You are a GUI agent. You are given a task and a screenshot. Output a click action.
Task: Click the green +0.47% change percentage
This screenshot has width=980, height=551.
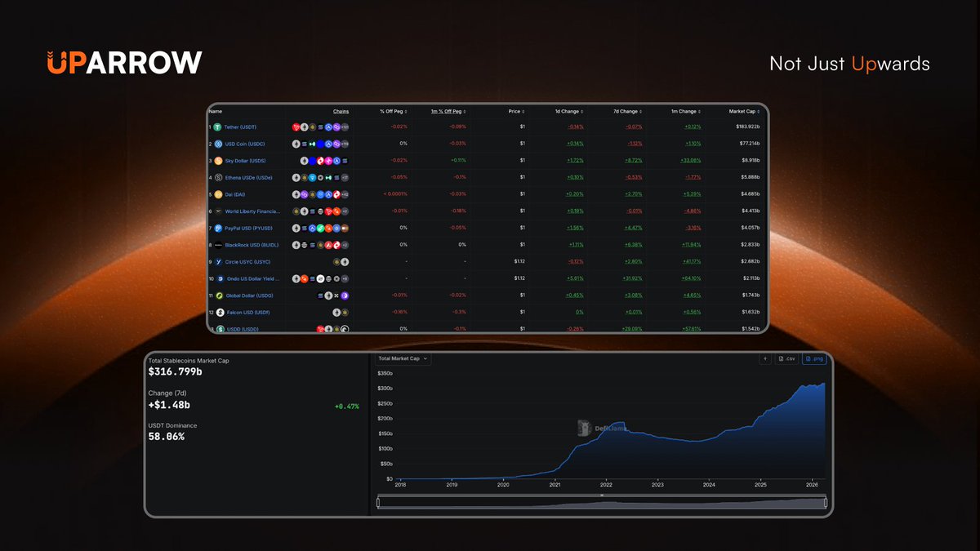coord(346,407)
